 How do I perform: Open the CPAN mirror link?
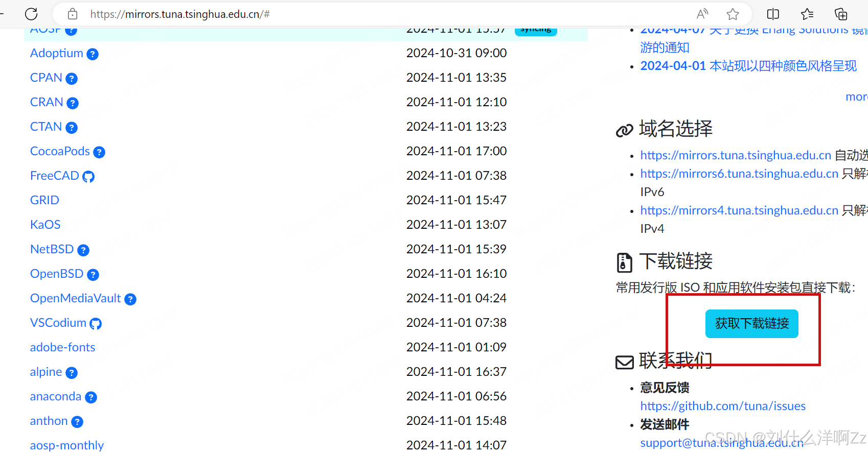46,78
